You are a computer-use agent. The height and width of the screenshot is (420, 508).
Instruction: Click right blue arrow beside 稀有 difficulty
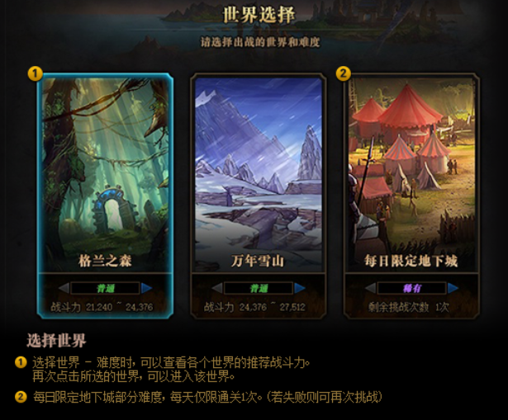pos(453,288)
